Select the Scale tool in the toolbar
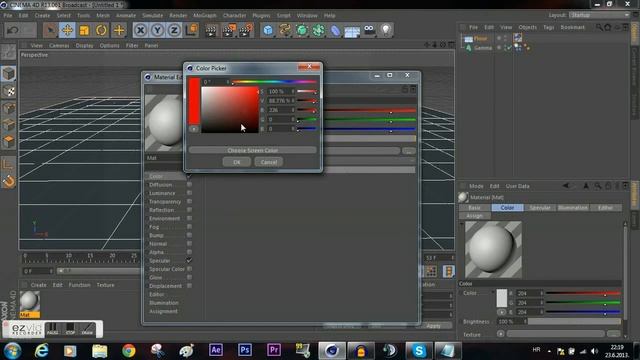The image size is (640, 360). tap(84, 30)
